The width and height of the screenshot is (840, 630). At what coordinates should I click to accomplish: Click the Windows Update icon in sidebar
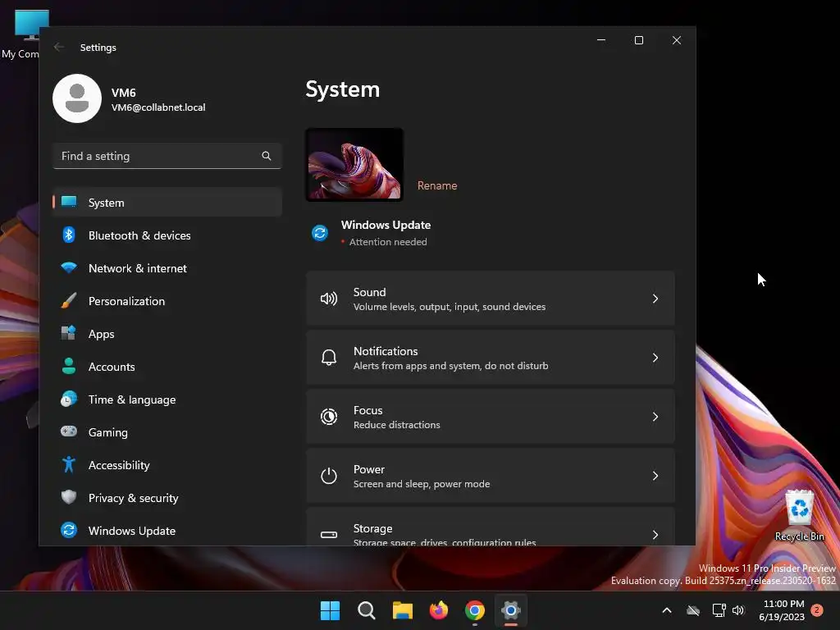[69, 531]
